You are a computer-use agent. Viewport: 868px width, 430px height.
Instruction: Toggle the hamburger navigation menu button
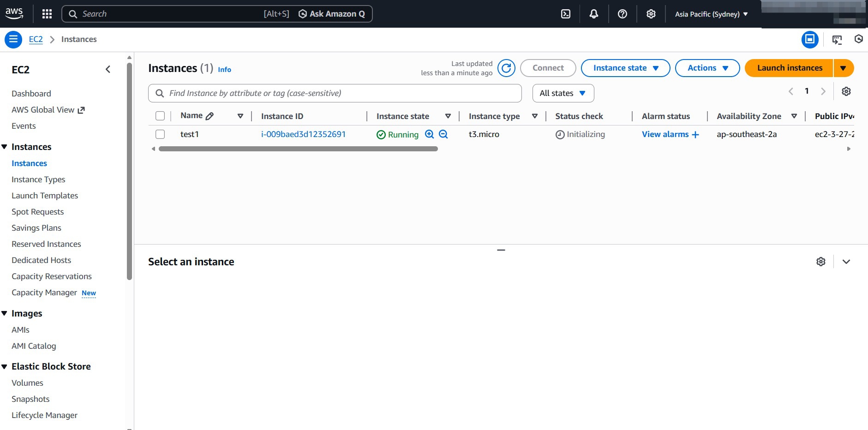13,39
